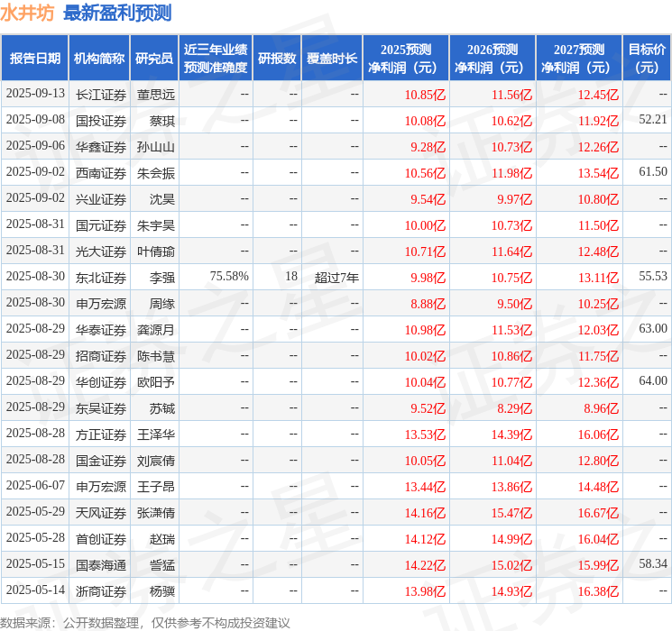
Task: Select researcher 周缘
Action: (162, 304)
